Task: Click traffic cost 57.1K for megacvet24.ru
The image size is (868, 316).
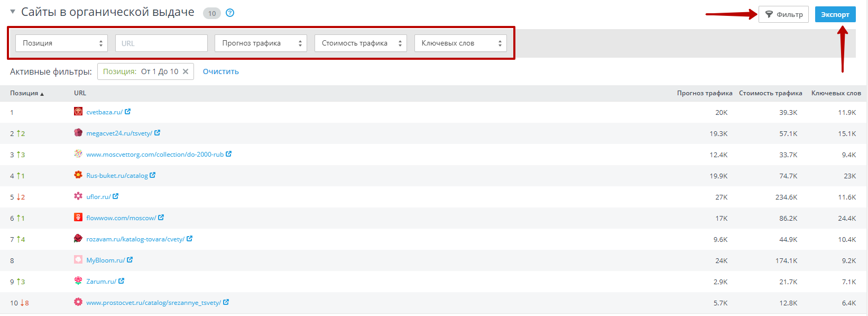Action: pos(788,133)
